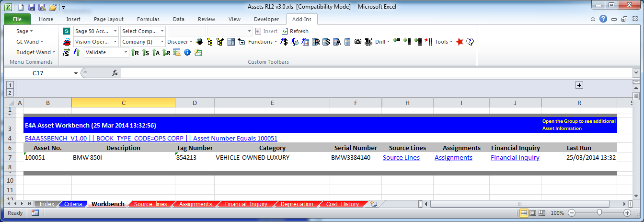Screen dimensions: 644x222
Task: Open the Discover dropdown
Action: (x=180, y=42)
